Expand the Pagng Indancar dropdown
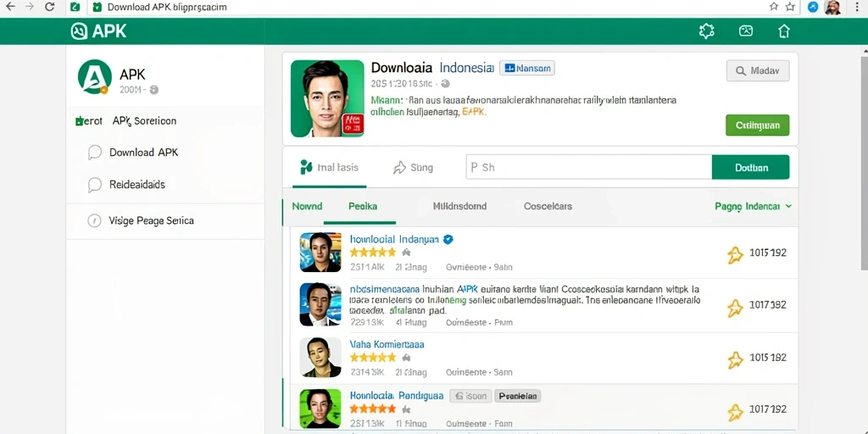The width and height of the screenshot is (868, 434). [x=754, y=207]
